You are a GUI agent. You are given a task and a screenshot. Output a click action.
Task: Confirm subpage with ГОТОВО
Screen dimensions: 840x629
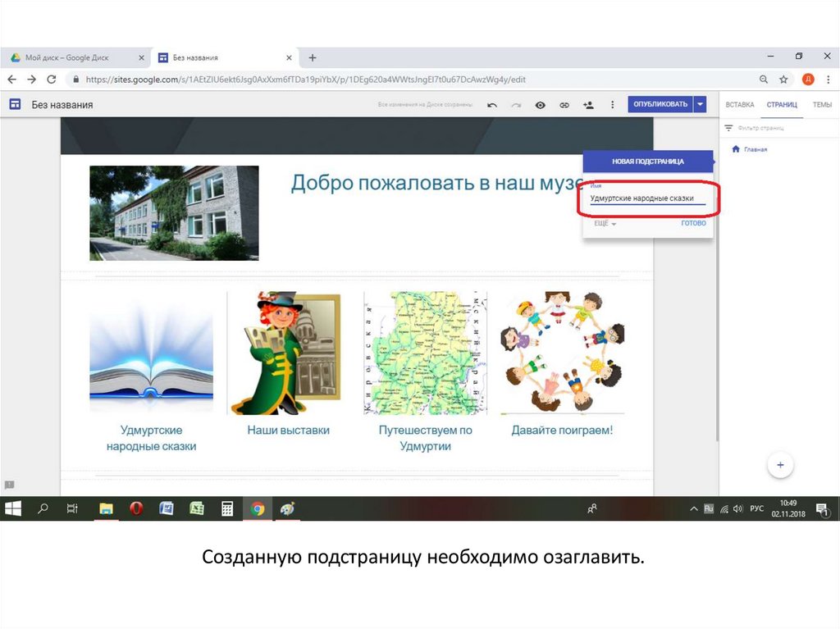pos(693,223)
